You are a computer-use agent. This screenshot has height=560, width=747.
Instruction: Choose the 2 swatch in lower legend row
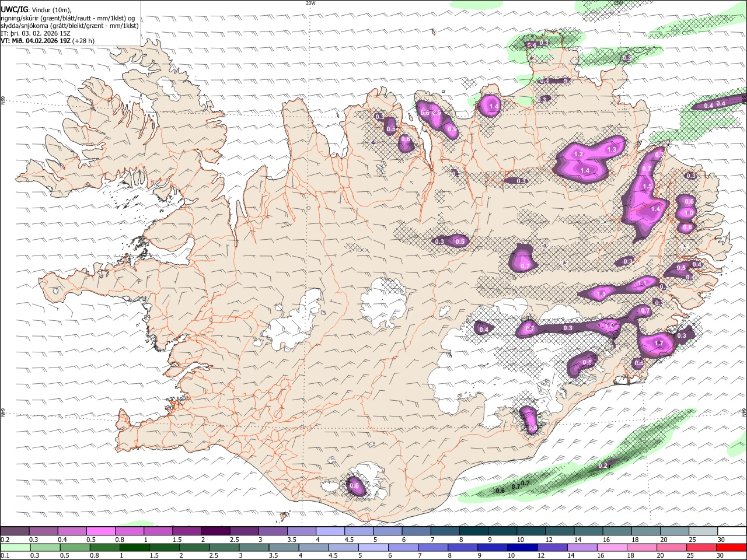194,548
